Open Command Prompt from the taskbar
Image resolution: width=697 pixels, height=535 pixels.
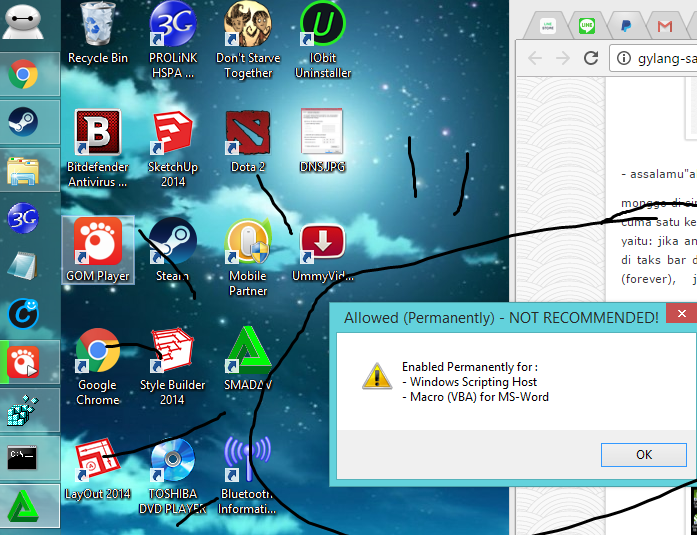[30, 458]
